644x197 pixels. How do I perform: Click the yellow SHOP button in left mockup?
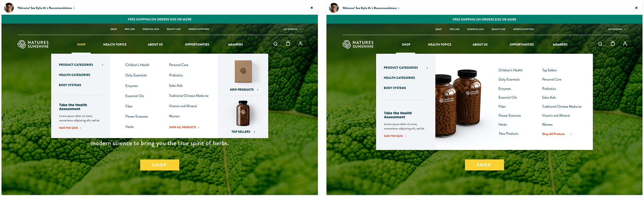pyautogui.click(x=159, y=165)
